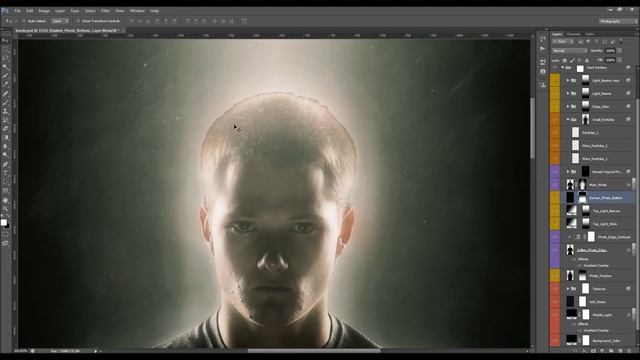The image size is (640, 360).
Task: Open the Actions panel play icon
Action: (x=542, y=49)
